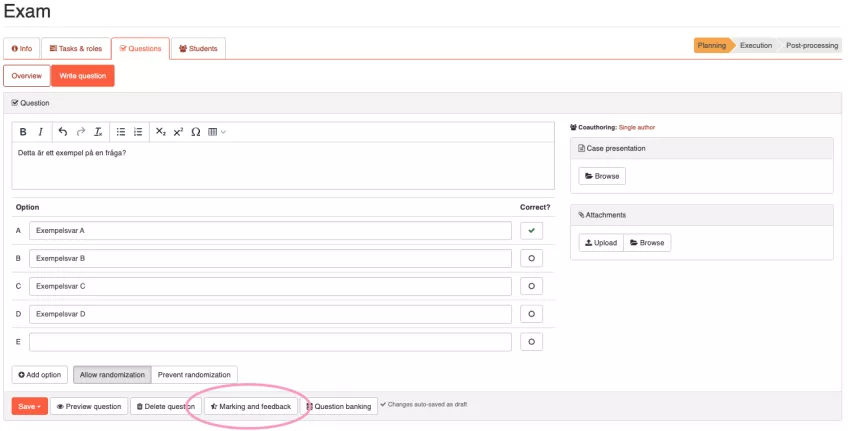
Task: Open Marking and feedback
Action: [x=251, y=407]
